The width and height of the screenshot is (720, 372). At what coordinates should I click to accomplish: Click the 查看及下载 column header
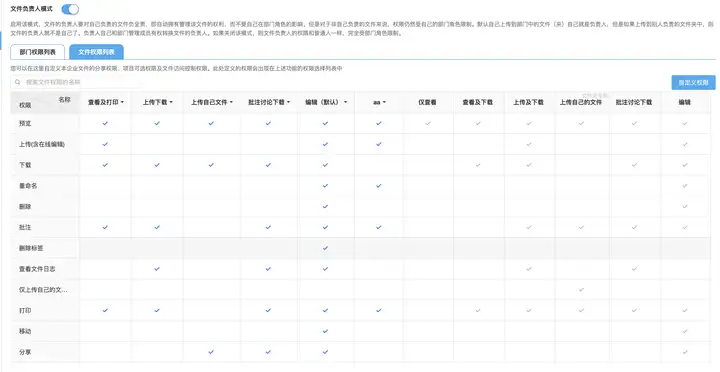click(x=478, y=102)
